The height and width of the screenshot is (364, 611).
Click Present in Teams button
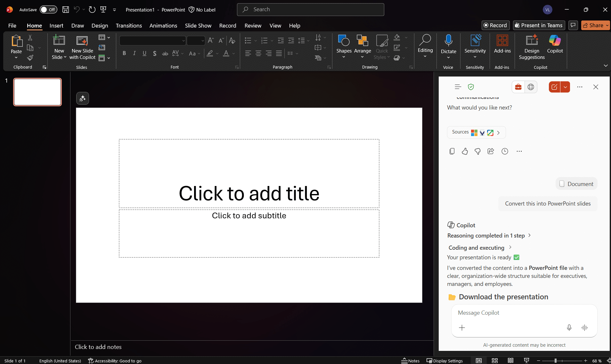[539, 25]
